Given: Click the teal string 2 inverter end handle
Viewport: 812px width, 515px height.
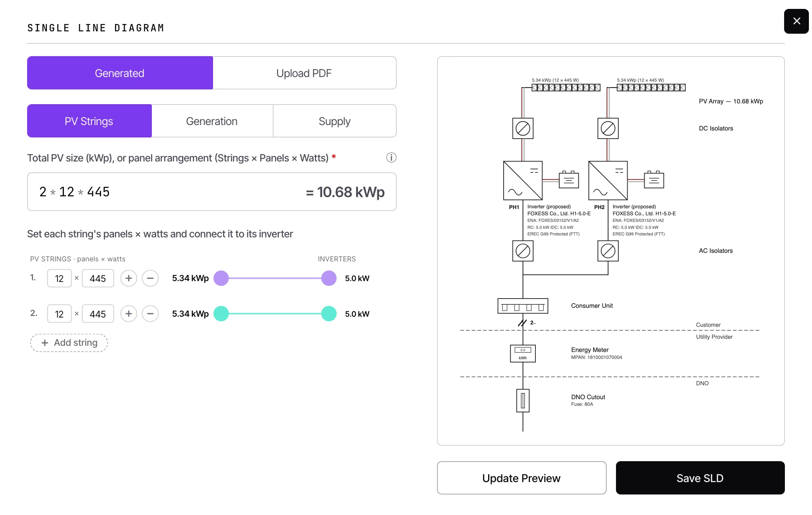Looking at the screenshot, I should point(329,314).
